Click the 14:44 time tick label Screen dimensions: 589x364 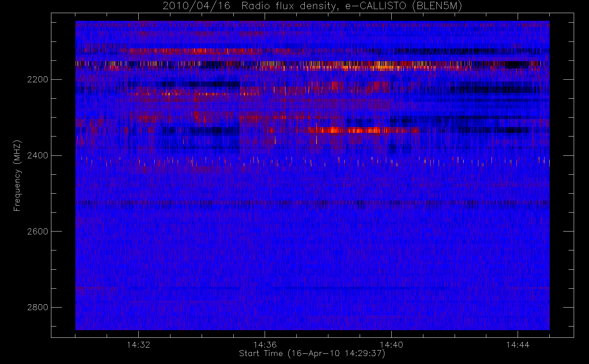518,345
